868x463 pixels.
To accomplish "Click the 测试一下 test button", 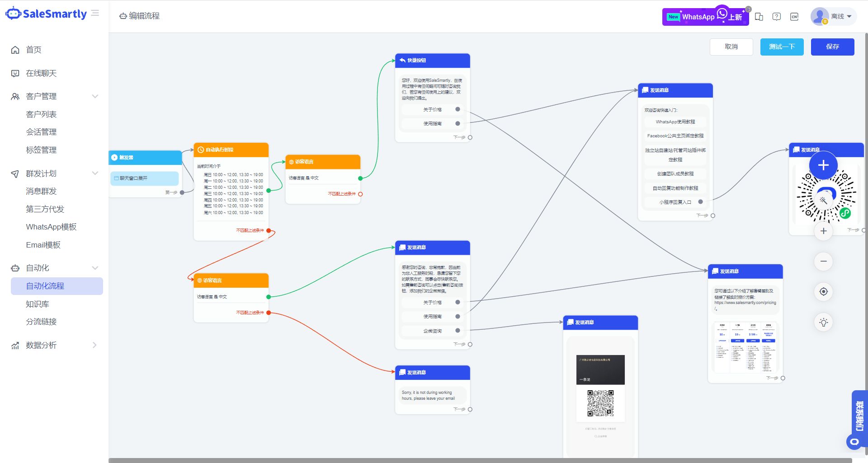I will [x=782, y=47].
